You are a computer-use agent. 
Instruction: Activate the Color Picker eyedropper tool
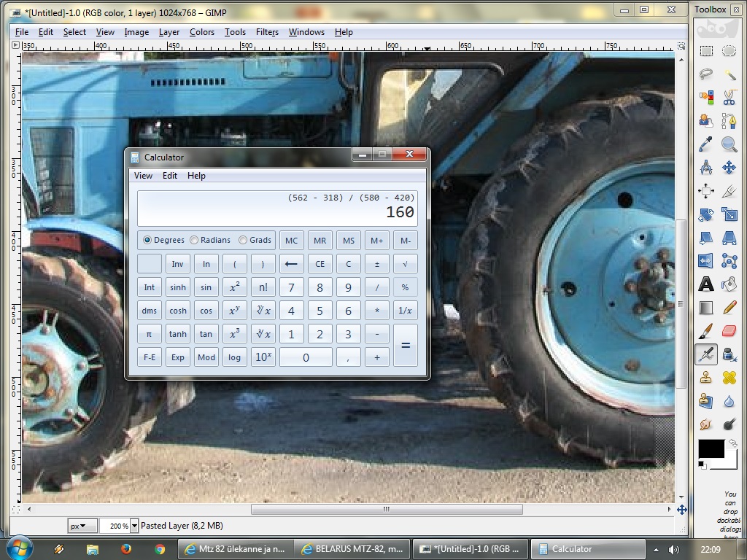(x=705, y=144)
